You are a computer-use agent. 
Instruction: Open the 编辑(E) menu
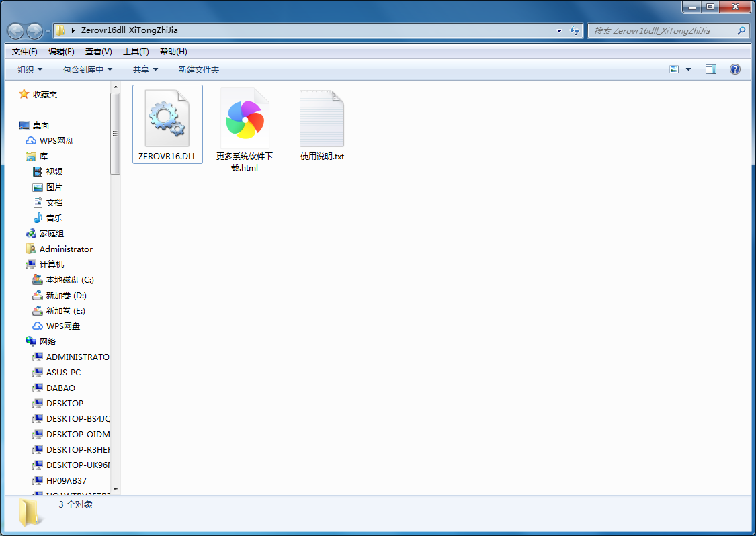click(61, 52)
